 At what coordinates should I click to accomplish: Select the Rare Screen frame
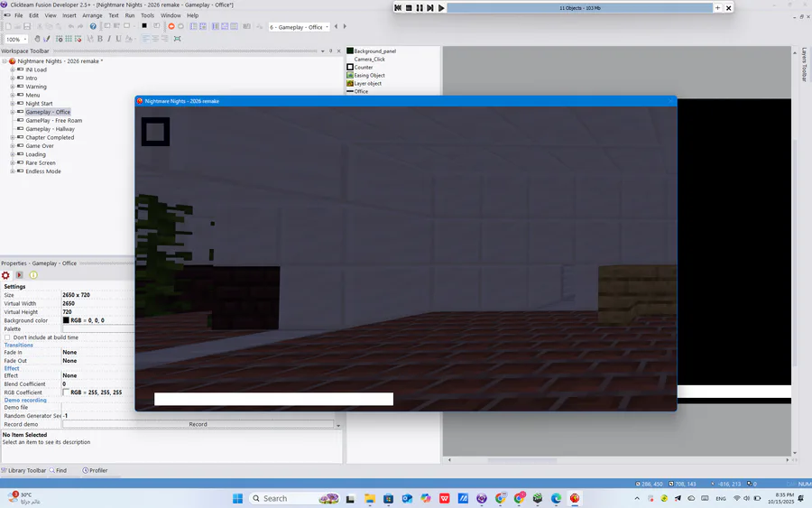(41, 162)
